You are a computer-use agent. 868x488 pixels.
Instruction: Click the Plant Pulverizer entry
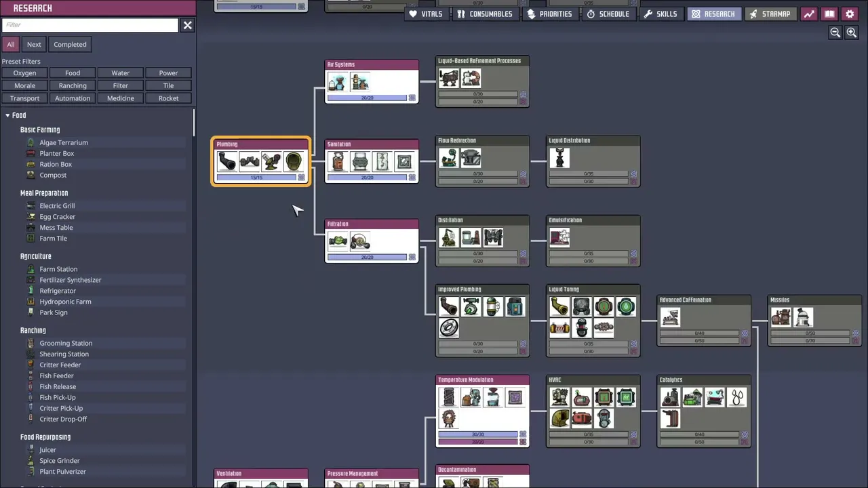(x=62, y=472)
